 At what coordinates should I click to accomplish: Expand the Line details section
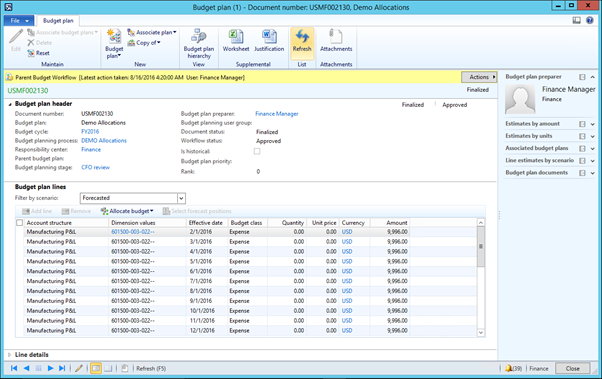(10, 355)
